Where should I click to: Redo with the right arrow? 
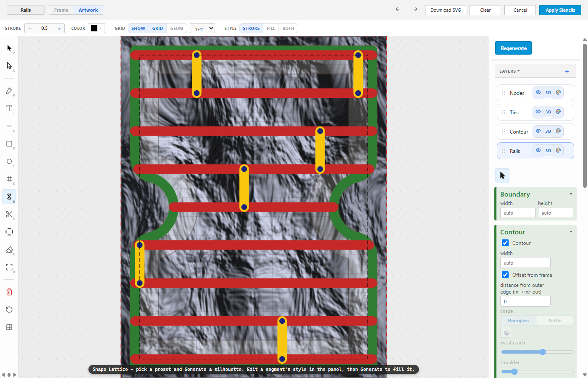(x=415, y=9)
